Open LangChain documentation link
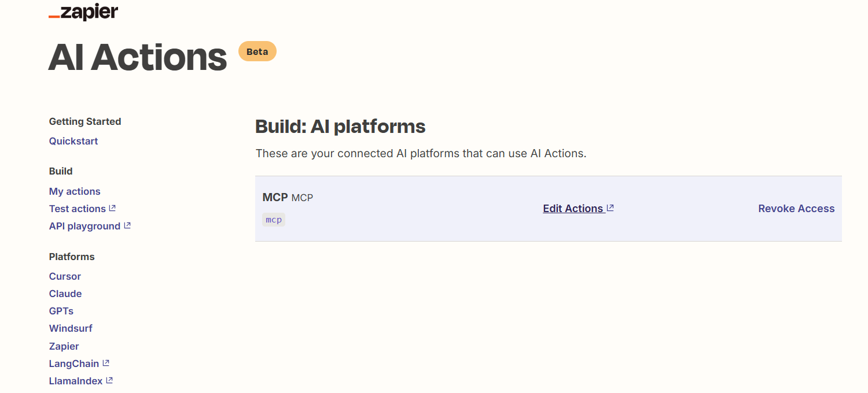 [74, 364]
